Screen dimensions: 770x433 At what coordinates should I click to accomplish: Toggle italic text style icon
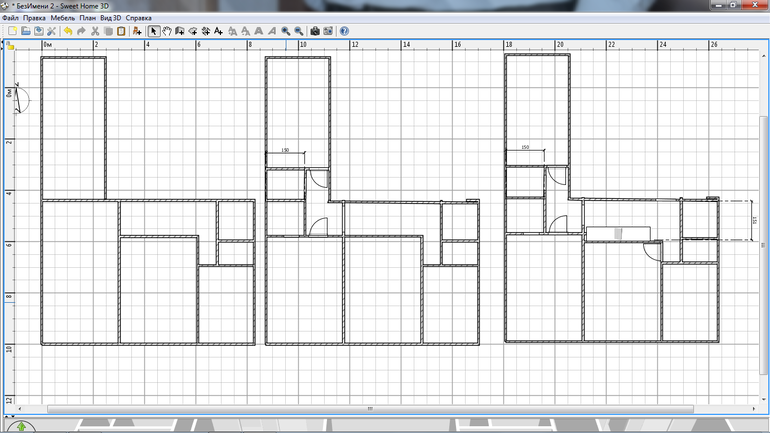(272, 31)
